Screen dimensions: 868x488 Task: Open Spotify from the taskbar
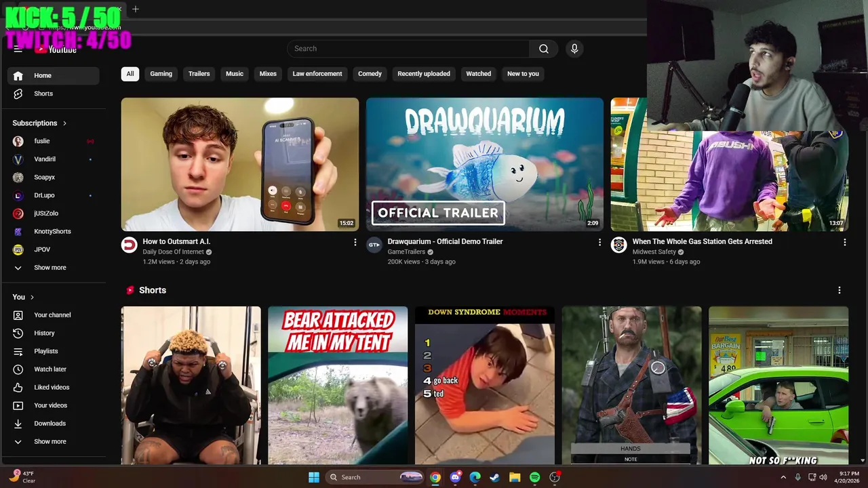click(x=534, y=477)
